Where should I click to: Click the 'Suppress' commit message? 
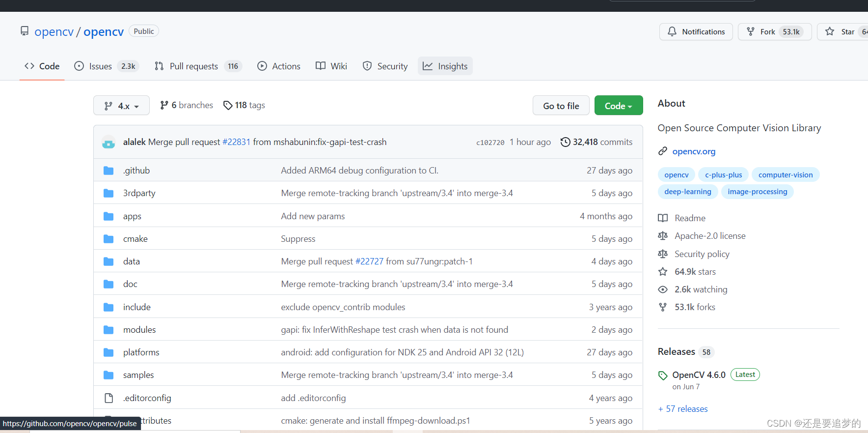298,239
